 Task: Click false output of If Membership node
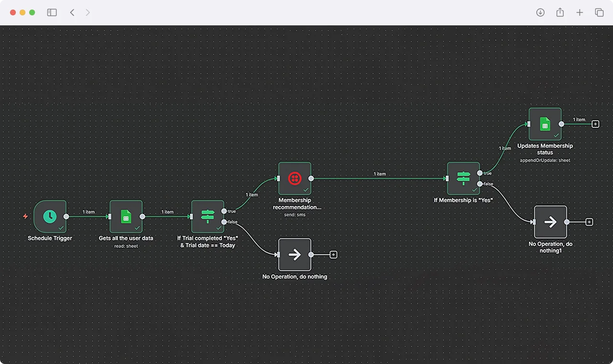[480, 183]
